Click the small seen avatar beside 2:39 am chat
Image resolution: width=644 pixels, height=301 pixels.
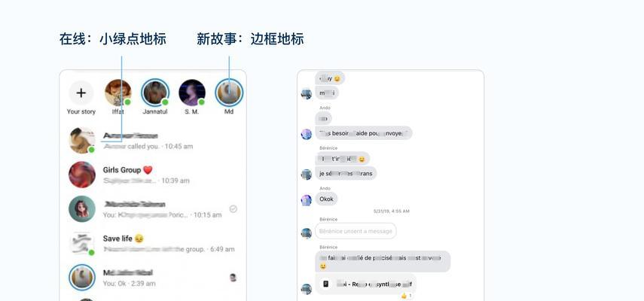[233, 278]
